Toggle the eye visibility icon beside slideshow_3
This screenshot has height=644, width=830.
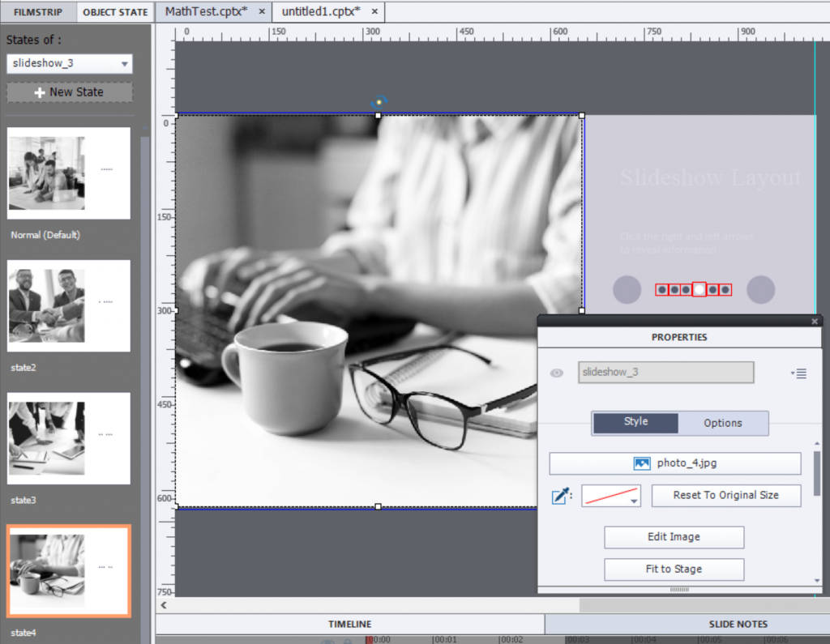click(x=557, y=373)
